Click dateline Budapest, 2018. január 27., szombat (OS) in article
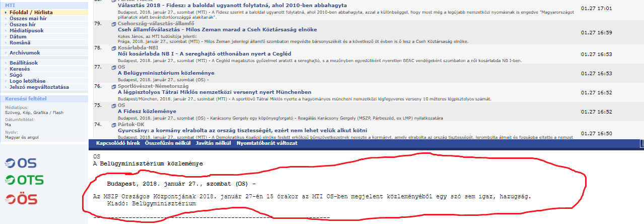Screen dimensions: 644x224 [181, 183]
